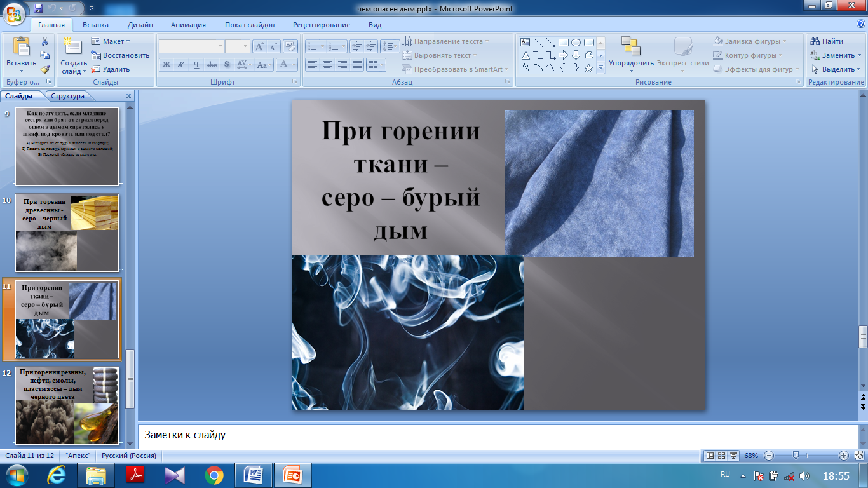The image size is (868, 488).
Task: Click Найти to find text
Action: pos(827,41)
